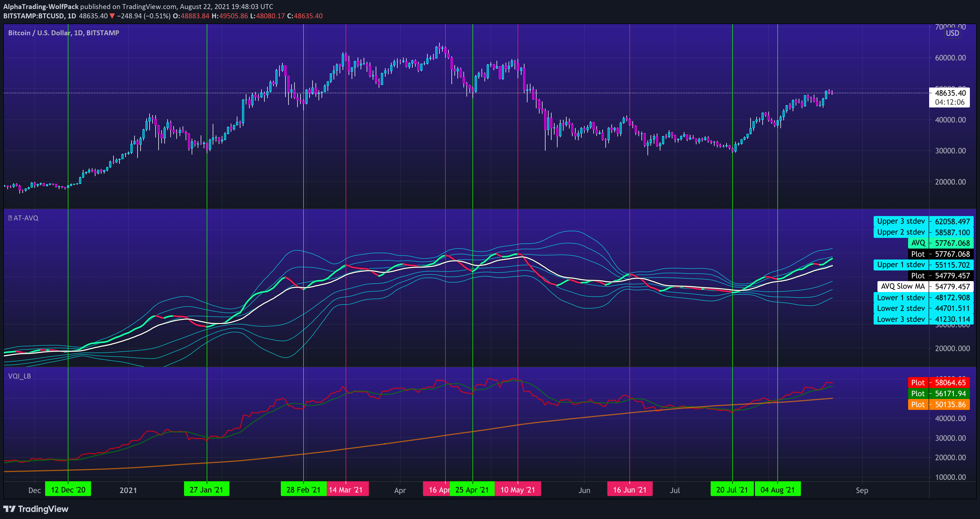
Task: Click the orange Plot 50135.86 label
Action: [938, 404]
